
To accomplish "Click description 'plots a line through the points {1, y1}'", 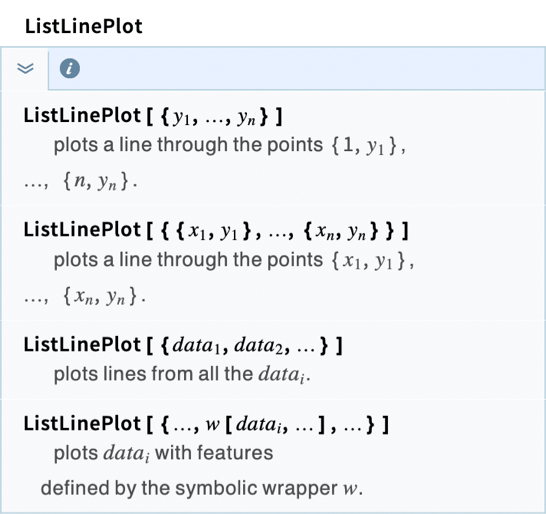I will [x=229, y=145].
